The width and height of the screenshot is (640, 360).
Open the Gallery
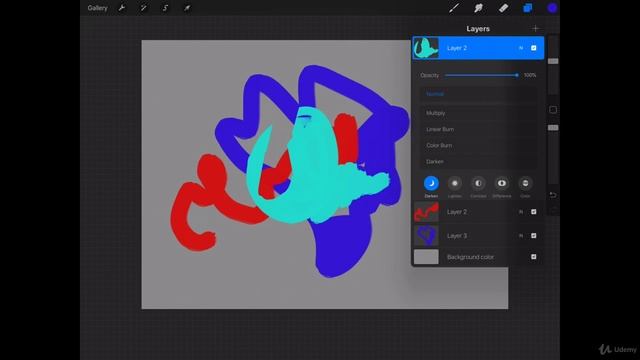coord(97,8)
